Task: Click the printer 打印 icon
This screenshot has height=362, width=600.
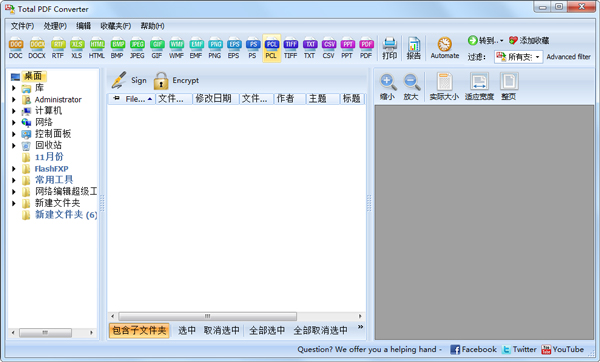Action: tap(390, 49)
